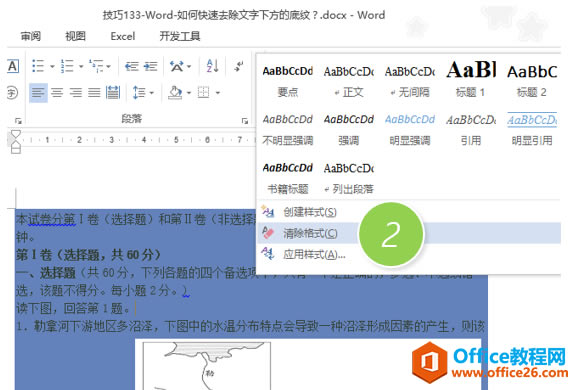
Task: Open the 开发工具 ribbon tab
Action: coord(180,36)
